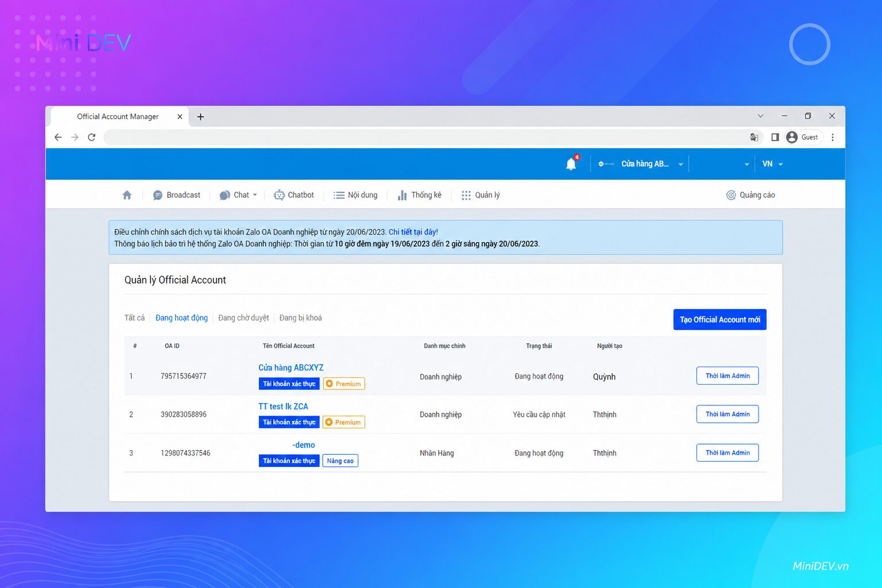The width and height of the screenshot is (882, 588).
Task: Switch to the Tất cả tab
Action: pyautogui.click(x=134, y=318)
